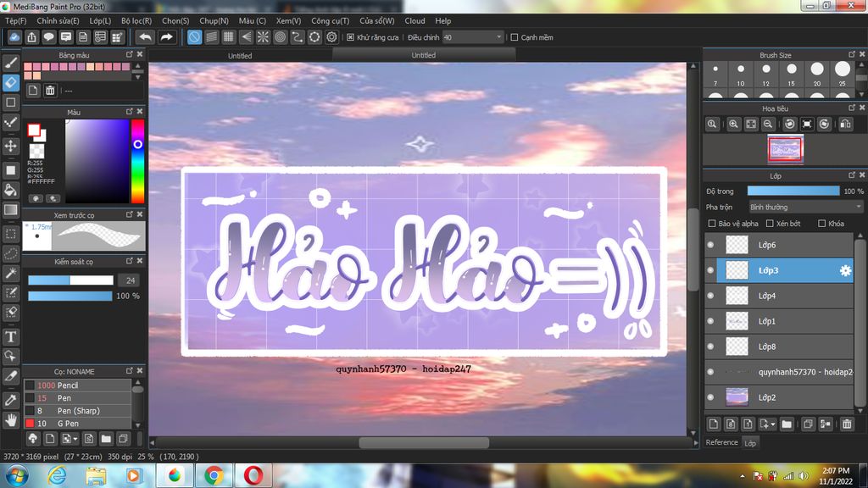Screen dimensions: 868x488
Task: Enable the concentric circle snap guide
Action: tap(280, 37)
